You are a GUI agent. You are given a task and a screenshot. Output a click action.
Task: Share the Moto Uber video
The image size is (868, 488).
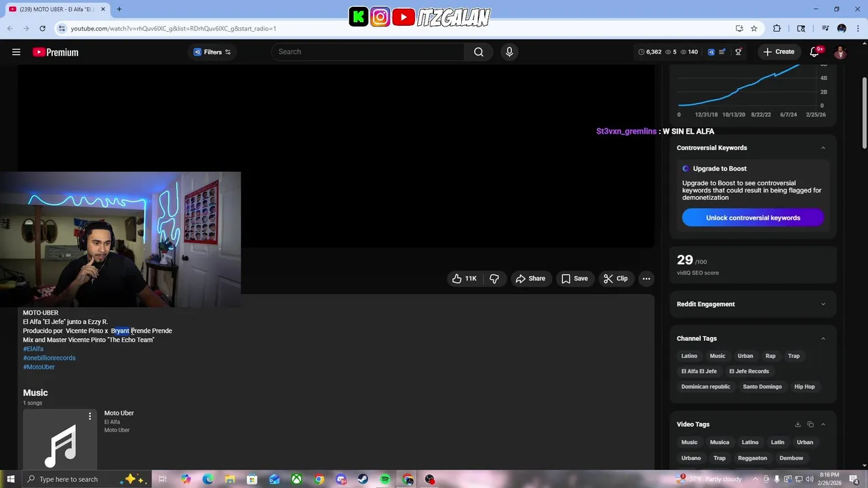530,279
